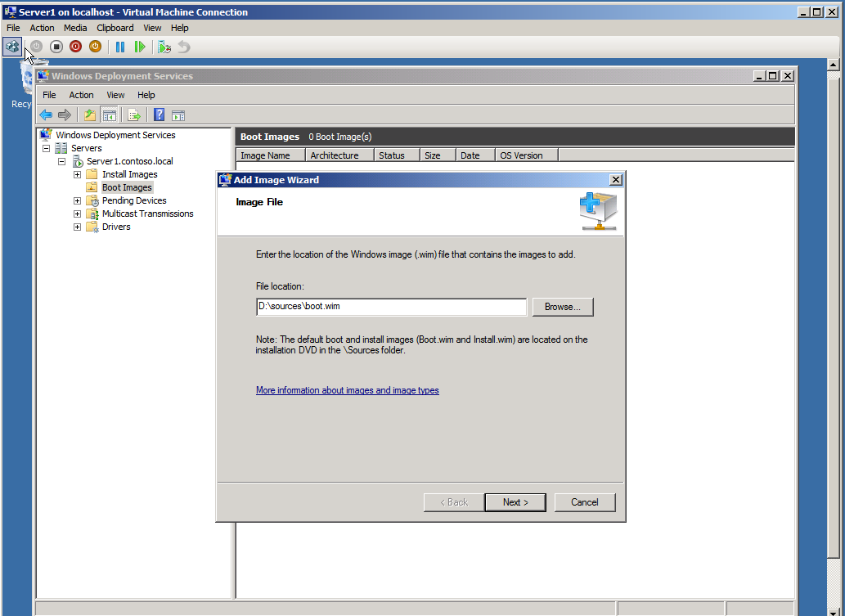Screen dimensions: 845x616
Task: Open the VM Connection File menu
Action: (x=13, y=28)
